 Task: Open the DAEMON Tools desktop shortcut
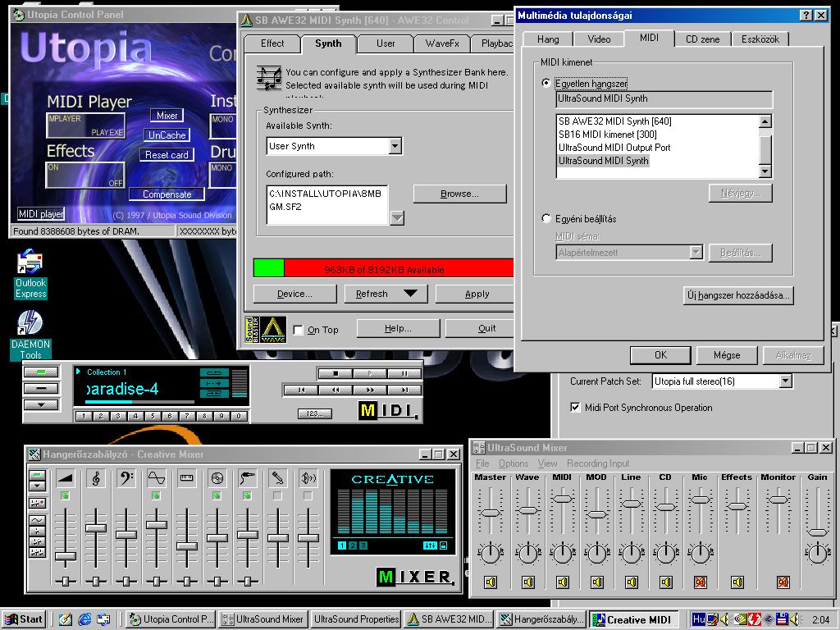tap(30, 335)
